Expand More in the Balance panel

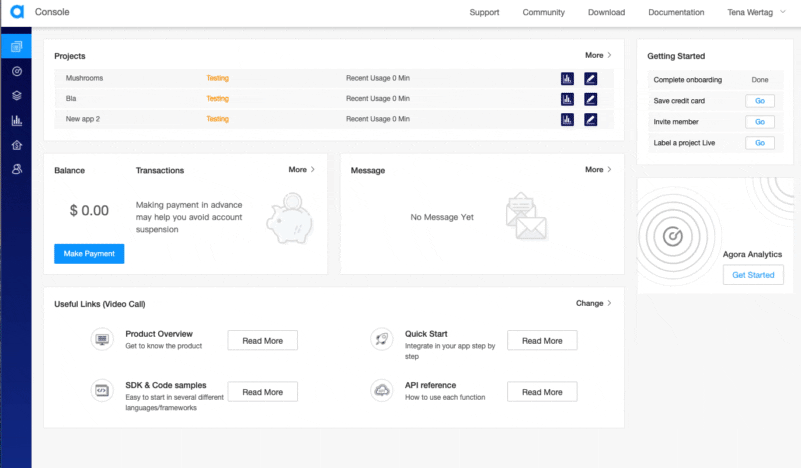point(301,170)
